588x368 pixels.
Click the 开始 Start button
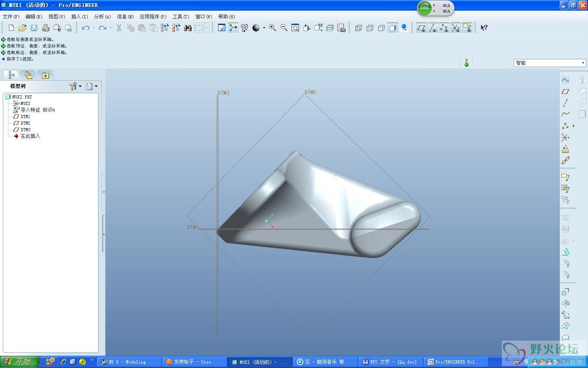pos(19,362)
